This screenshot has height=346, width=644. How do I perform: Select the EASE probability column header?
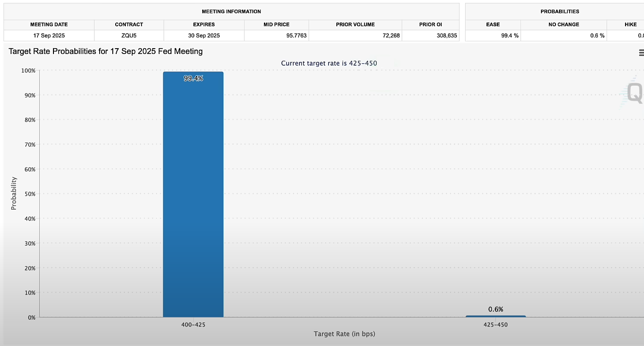(493, 24)
